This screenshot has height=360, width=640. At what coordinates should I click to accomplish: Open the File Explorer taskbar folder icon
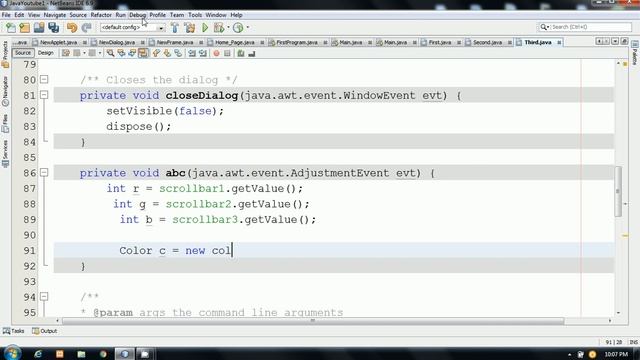81,354
